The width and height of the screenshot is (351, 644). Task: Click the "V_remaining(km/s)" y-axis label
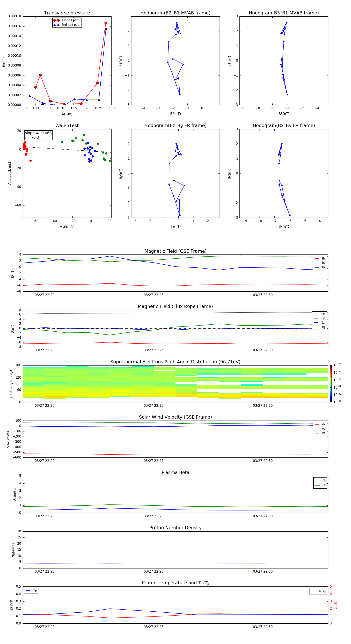pos(10,173)
